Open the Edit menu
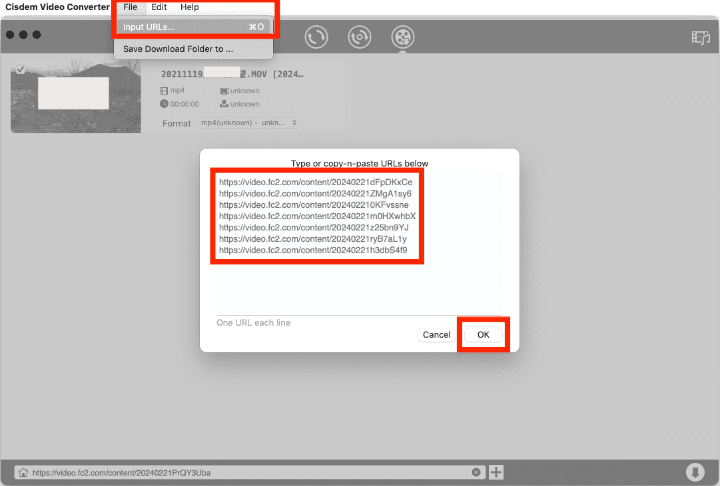 [x=159, y=7]
